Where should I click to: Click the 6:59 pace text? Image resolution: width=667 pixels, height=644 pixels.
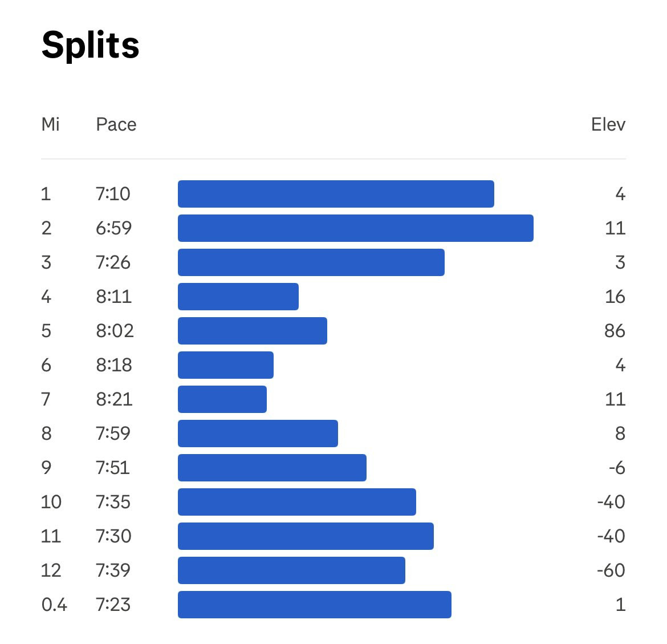(x=113, y=228)
